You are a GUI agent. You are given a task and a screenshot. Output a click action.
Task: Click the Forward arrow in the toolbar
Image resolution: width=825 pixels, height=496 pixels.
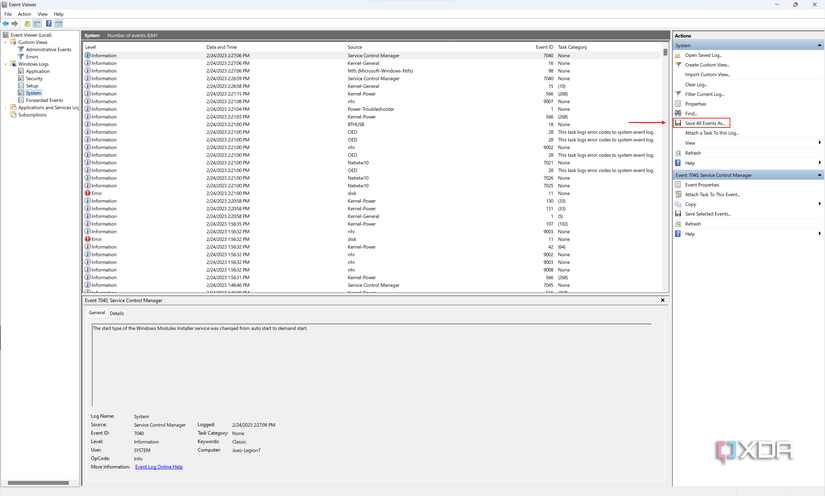coord(15,24)
